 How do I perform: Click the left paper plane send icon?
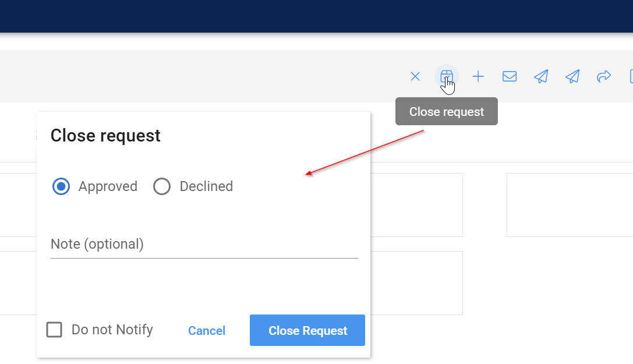(x=541, y=76)
